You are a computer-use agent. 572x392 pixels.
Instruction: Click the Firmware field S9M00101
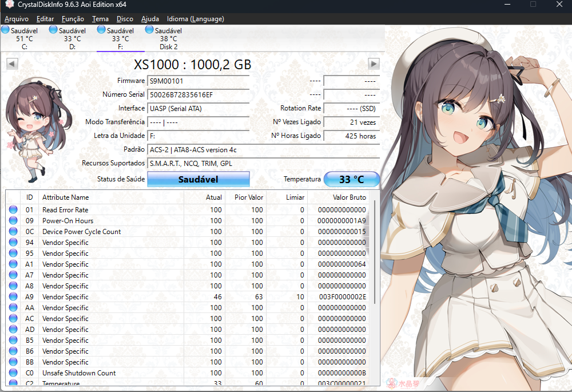pyautogui.click(x=198, y=81)
